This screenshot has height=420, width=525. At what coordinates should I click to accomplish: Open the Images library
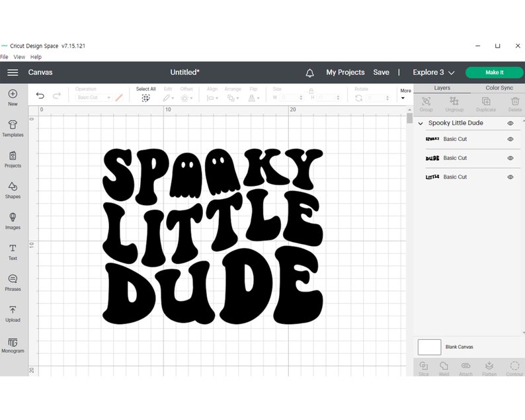pos(13,218)
